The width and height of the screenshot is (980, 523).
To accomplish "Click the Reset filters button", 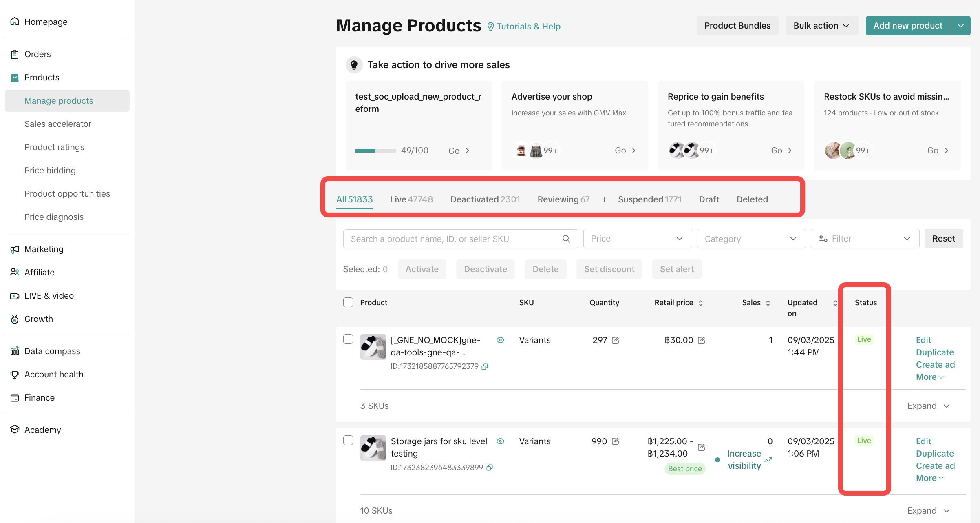I will pyautogui.click(x=943, y=239).
